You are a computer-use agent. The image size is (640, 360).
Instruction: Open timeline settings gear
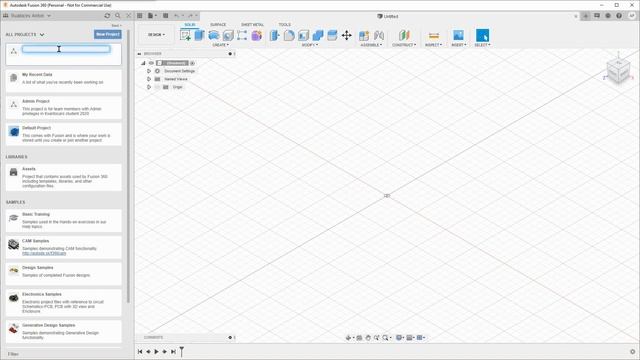tap(633, 351)
